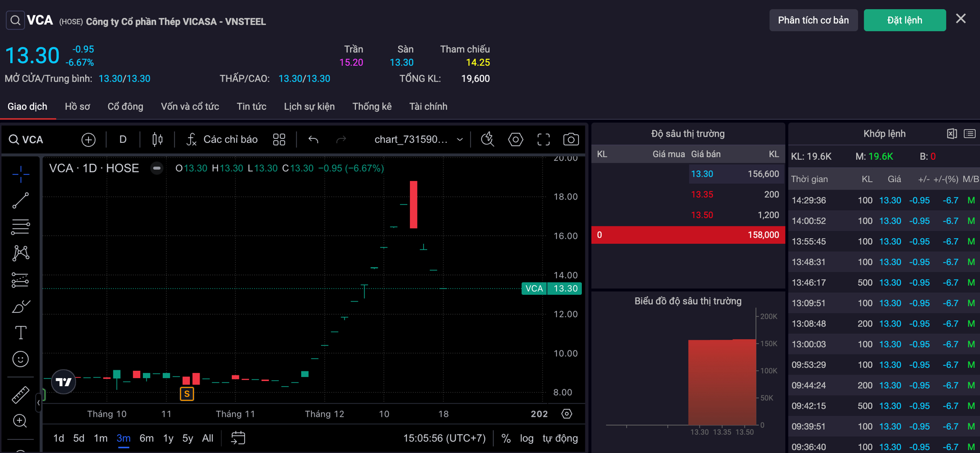Image resolution: width=980 pixels, height=453 pixels.
Task: Click the camera snapshot icon
Action: coord(571,139)
